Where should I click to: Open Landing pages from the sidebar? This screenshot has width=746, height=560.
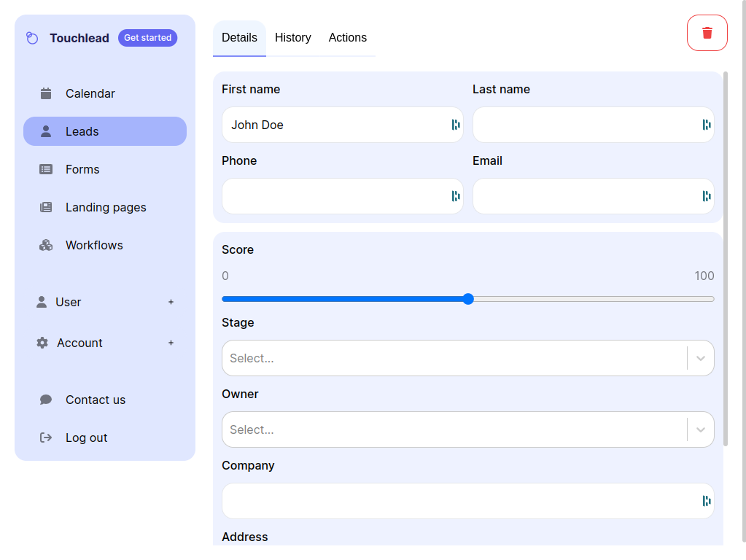(105, 207)
